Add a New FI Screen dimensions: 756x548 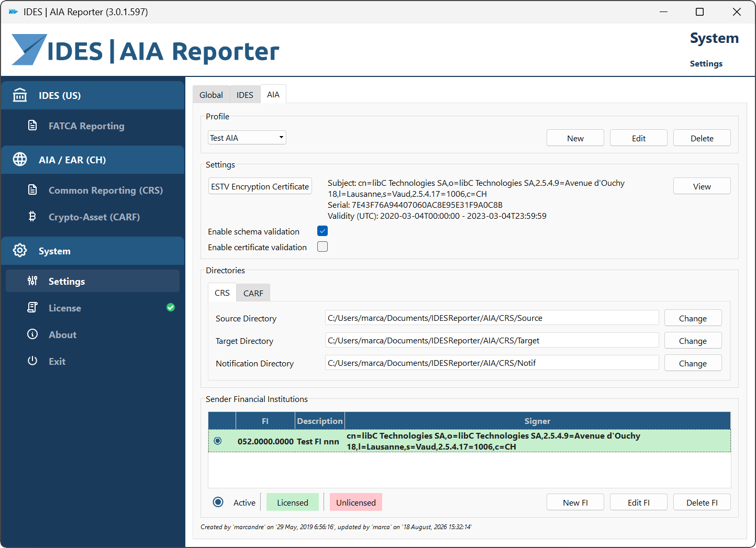point(575,502)
